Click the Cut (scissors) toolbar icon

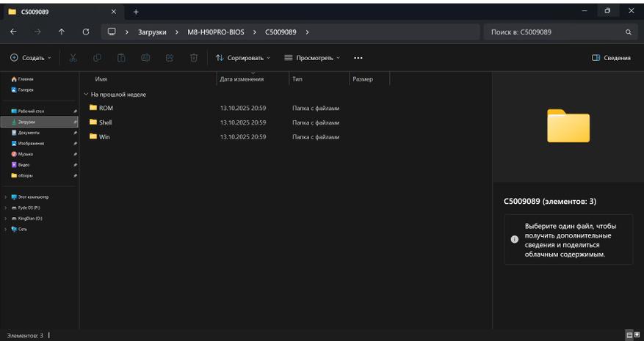coord(73,58)
